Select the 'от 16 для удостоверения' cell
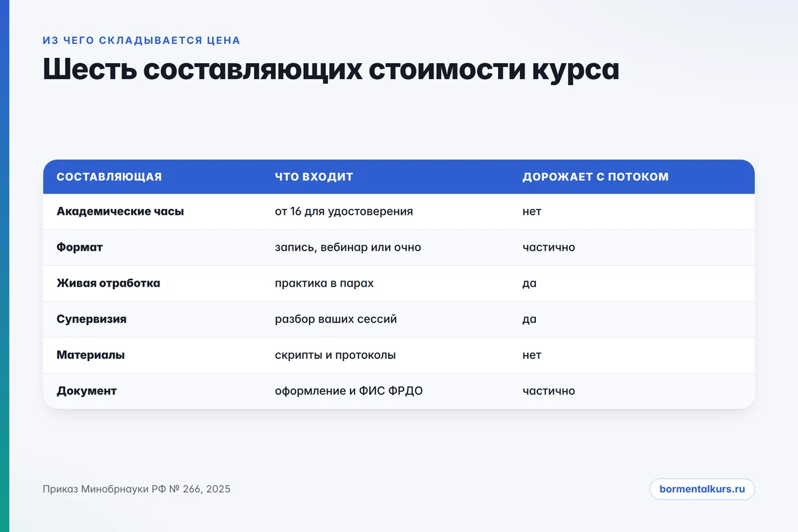The width and height of the screenshot is (798, 532). coord(344,211)
